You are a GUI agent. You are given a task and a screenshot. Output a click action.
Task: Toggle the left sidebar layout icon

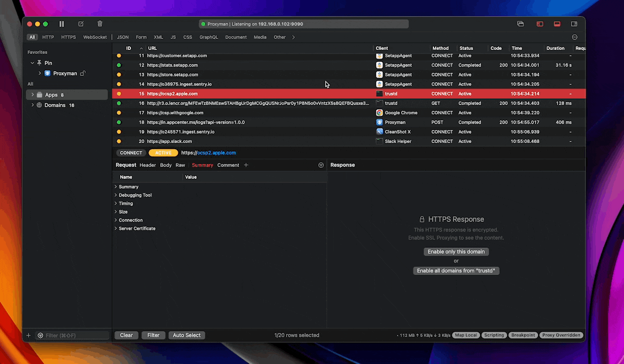(x=540, y=24)
